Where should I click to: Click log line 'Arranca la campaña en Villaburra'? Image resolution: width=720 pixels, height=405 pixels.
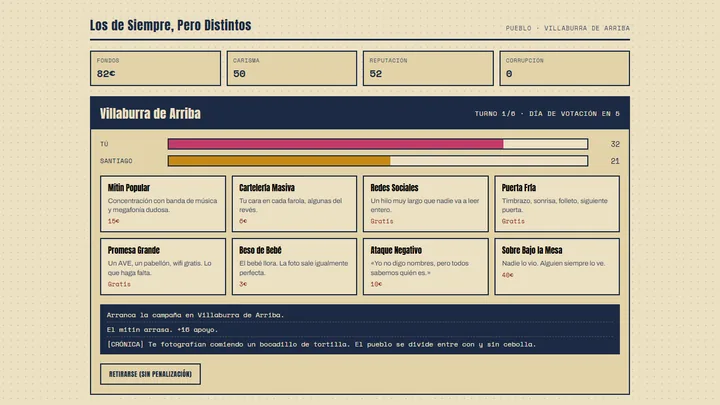[195, 315]
